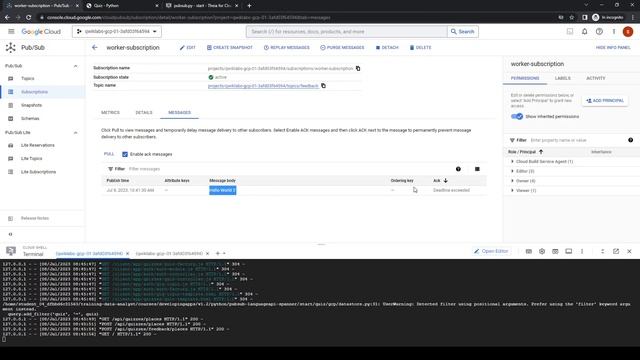Switch to the Metrics tab
The image size is (640, 360).
pos(110,112)
